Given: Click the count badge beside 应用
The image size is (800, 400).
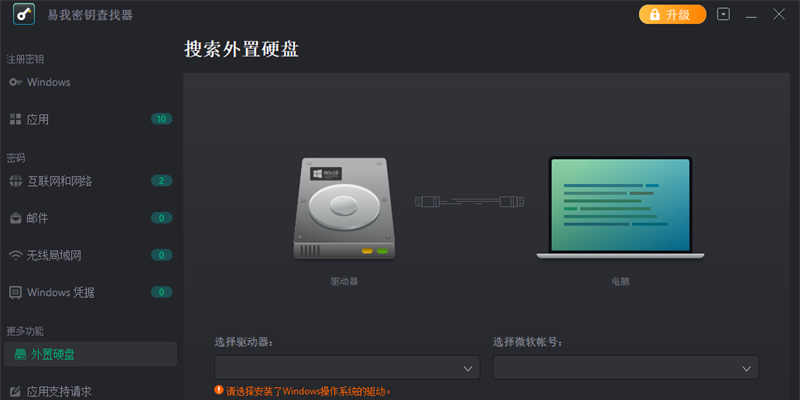Looking at the screenshot, I should click(161, 119).
